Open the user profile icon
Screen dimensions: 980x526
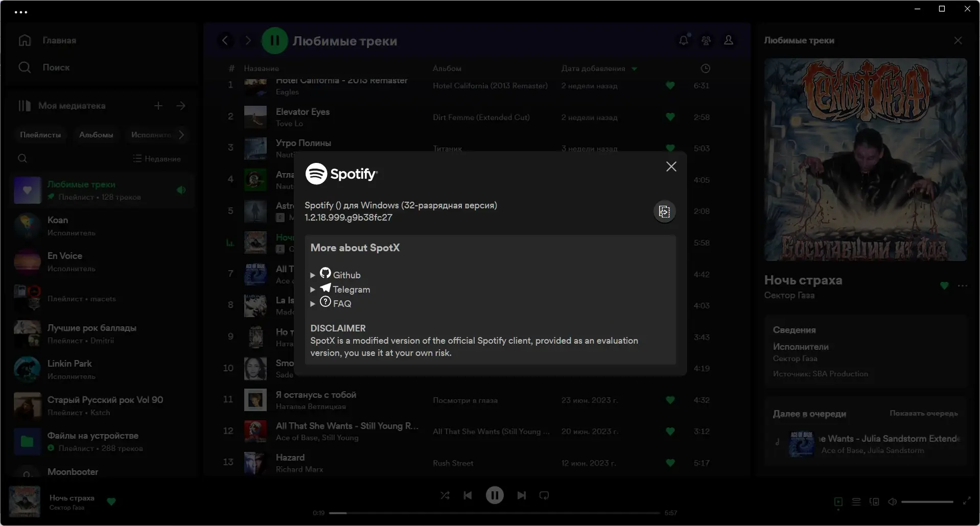click(x=729, y=40)
